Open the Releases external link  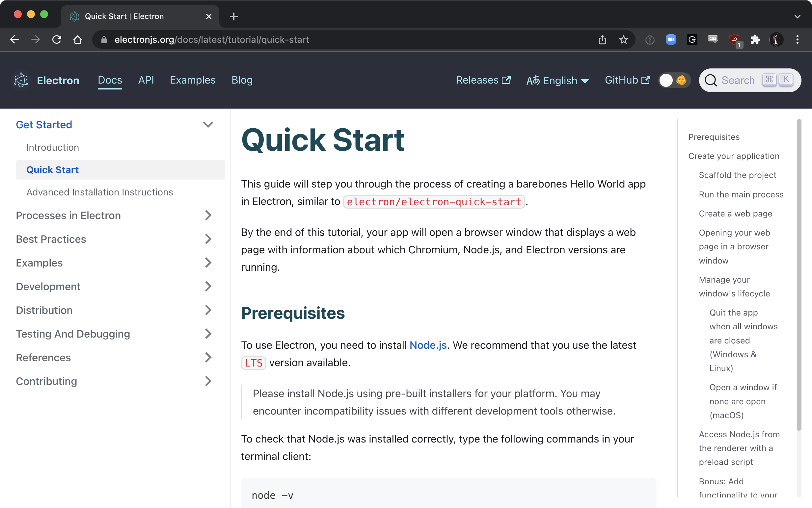coord(483,80)
